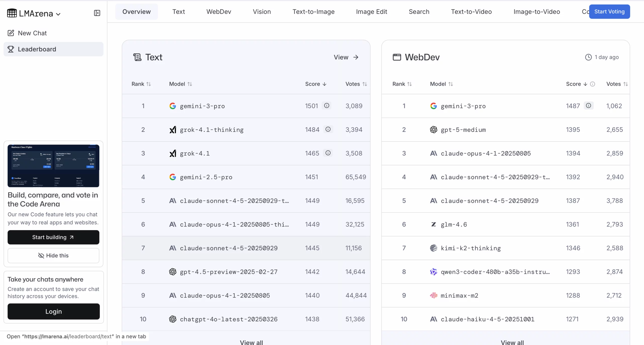Select the Leaderboard trophy icon

pyautogui.click(x=11, y=49)
